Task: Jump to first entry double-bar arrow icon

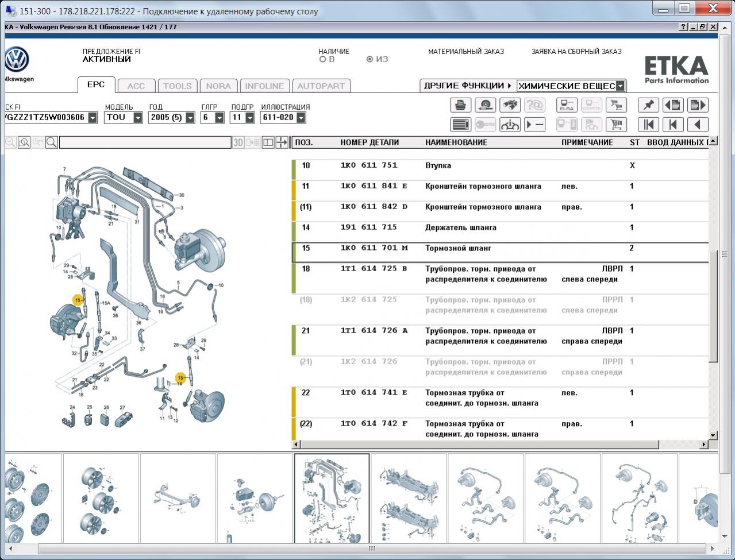Action: 648,124
